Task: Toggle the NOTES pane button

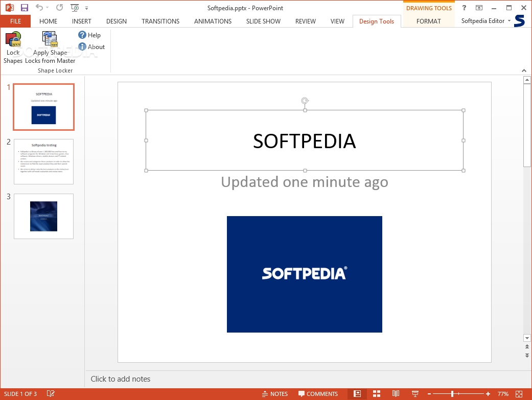Action: [275, 394]
